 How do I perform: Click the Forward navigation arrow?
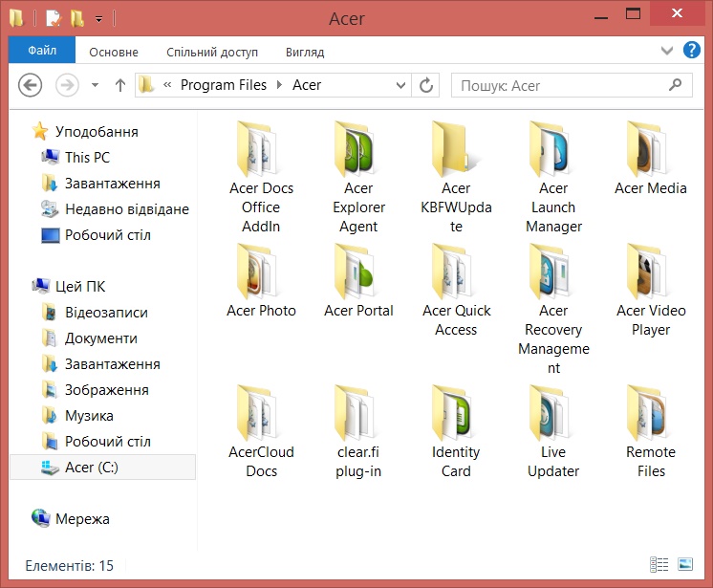click(x=67, y=85)
